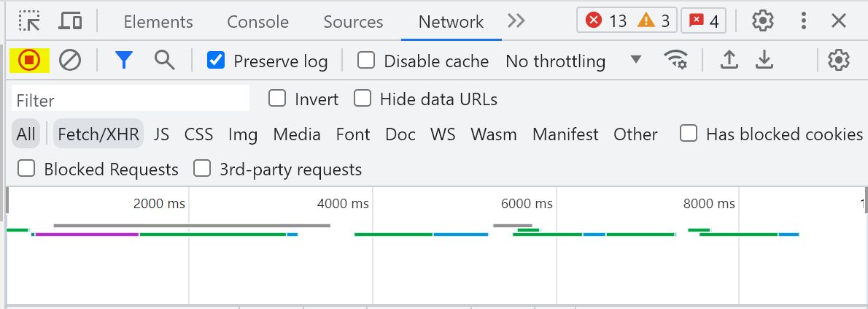Check the Hide data URLs box
The height and width of the screenshot is (309, 868).
click(x=363, y=99)
